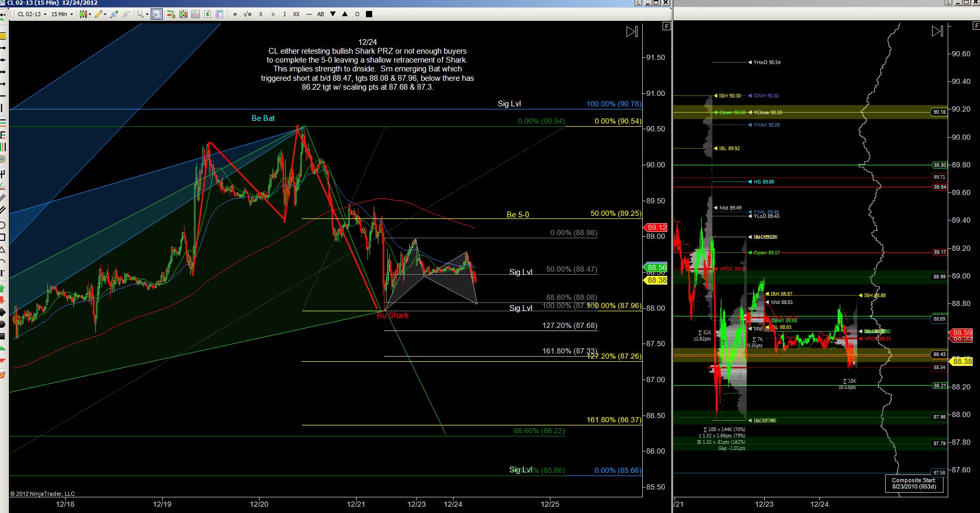This screenshot has width=980, height=513.
Task: Select the text T drawing tool
Action: (3, 273)
